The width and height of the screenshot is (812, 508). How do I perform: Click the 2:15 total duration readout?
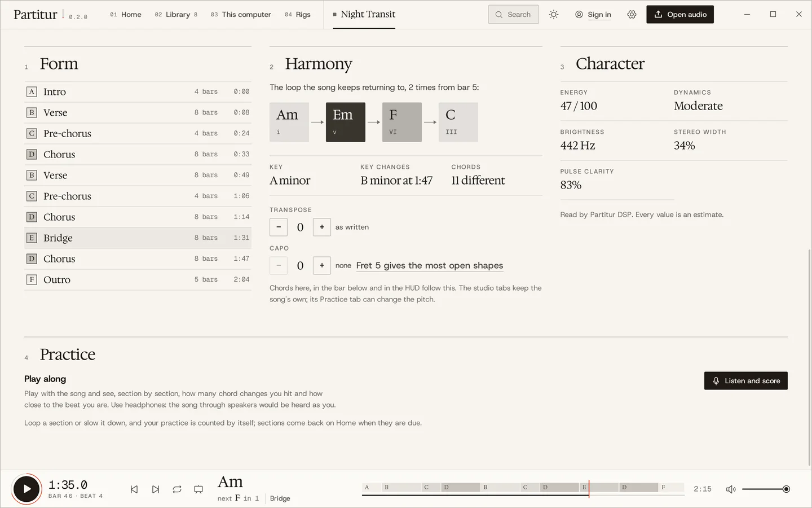coord(703,489)
